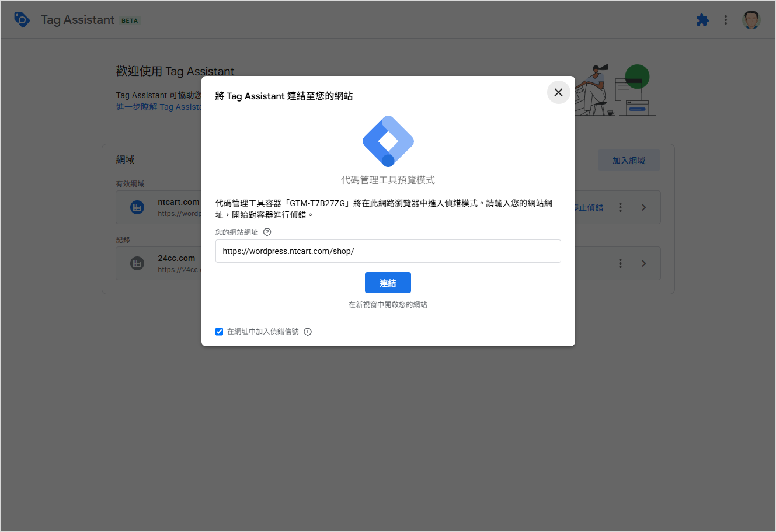Click the 24cc.com domain icon

click(137, 263)
